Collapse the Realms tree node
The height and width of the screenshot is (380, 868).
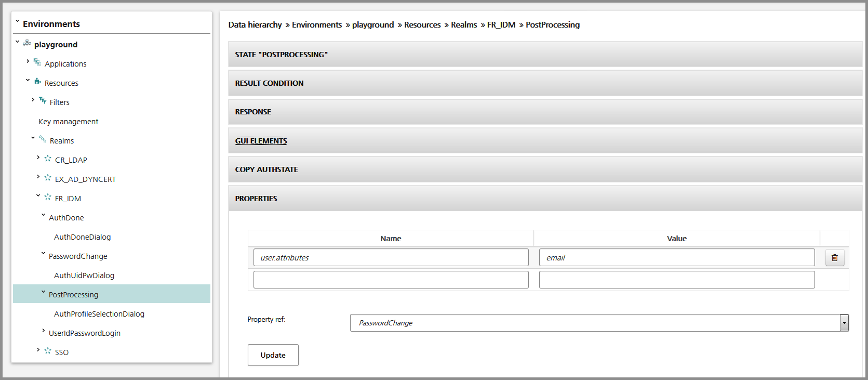pyautogui.click(x=33, y=138)
